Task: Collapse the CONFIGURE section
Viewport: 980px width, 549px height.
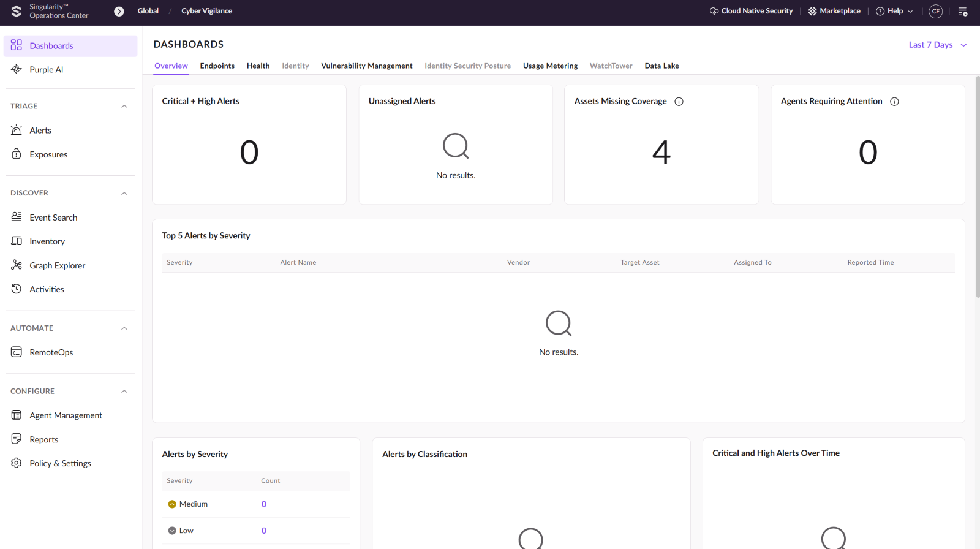Action: tap(124, 391)
